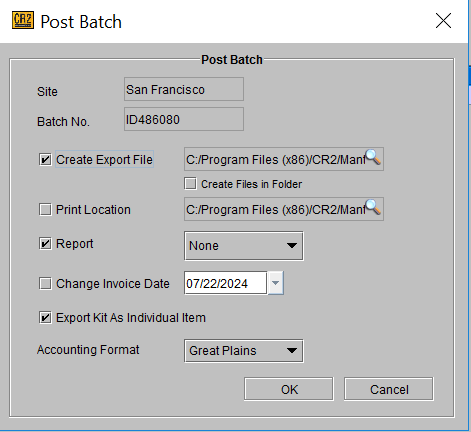Tick the Print Location checkbox
Screen dimensions: 471x432
(x=45, y=210)
